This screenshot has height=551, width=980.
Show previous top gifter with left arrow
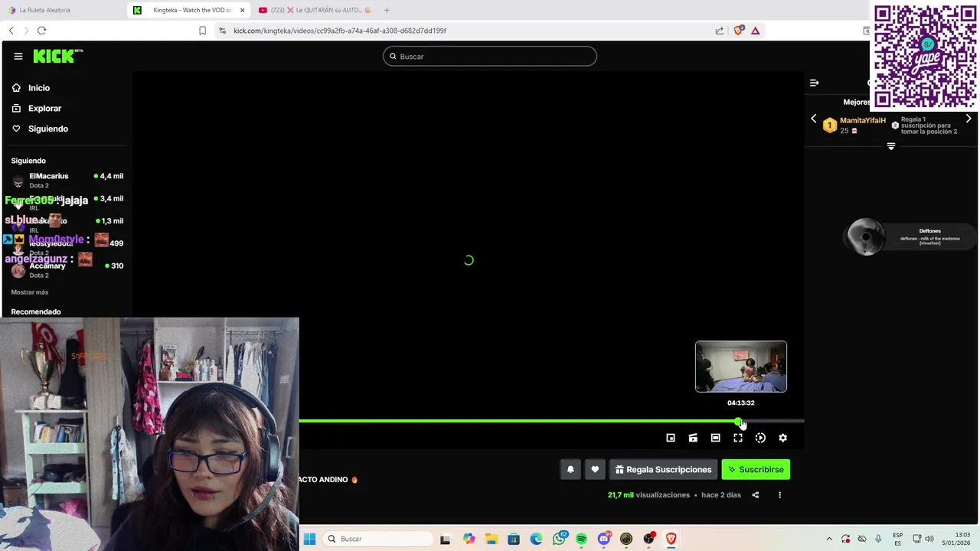pyautogui.click(x=814, y=119)
